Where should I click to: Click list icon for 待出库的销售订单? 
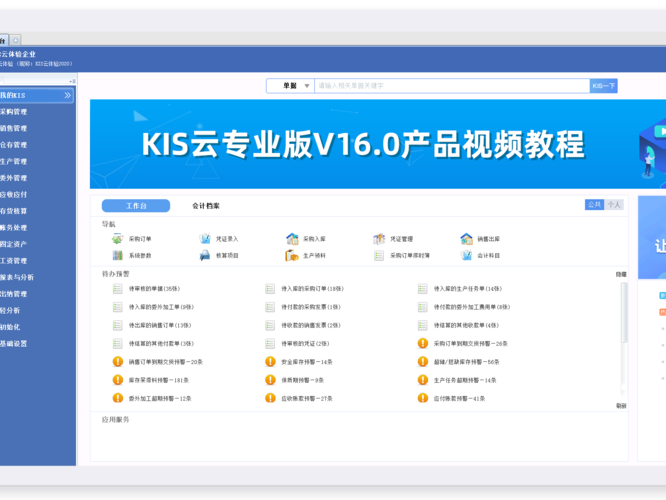coord(118,325)
